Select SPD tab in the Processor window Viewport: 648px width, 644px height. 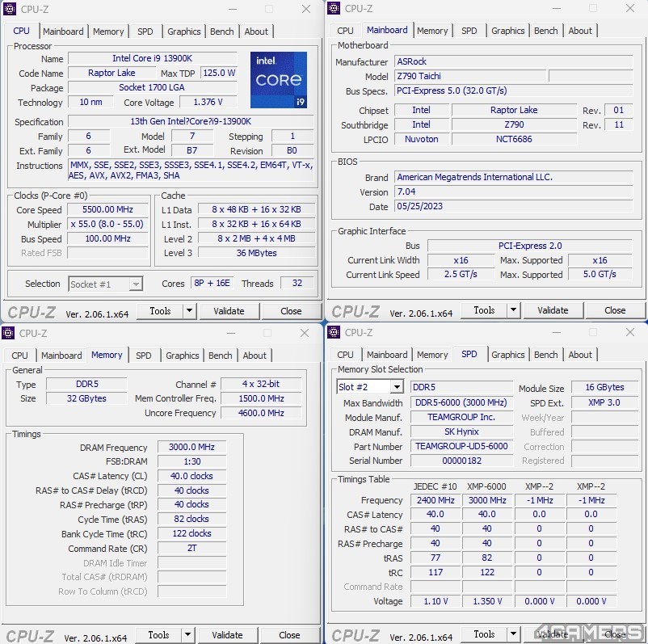[x=145, y=32]
